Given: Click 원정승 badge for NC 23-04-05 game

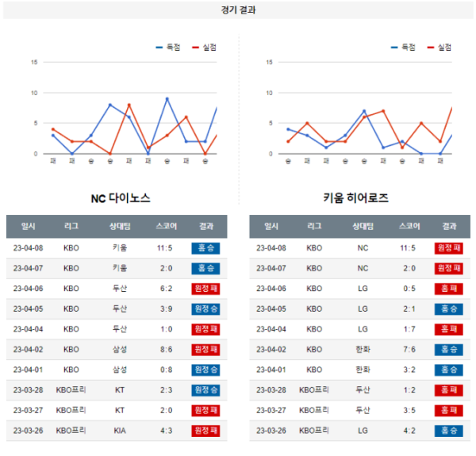Looking at the screenshot, I should coord(205,308).
